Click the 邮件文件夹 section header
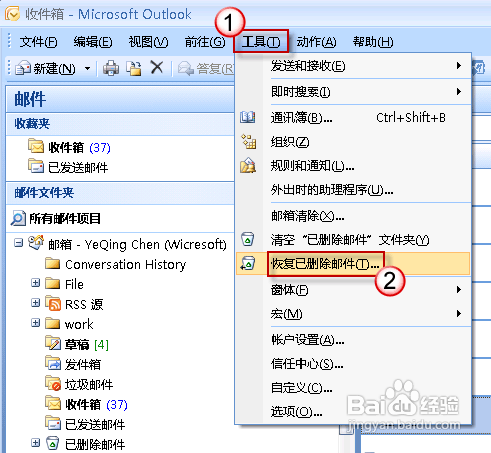This screenshot has width=491, height=453. coord(120,193)
